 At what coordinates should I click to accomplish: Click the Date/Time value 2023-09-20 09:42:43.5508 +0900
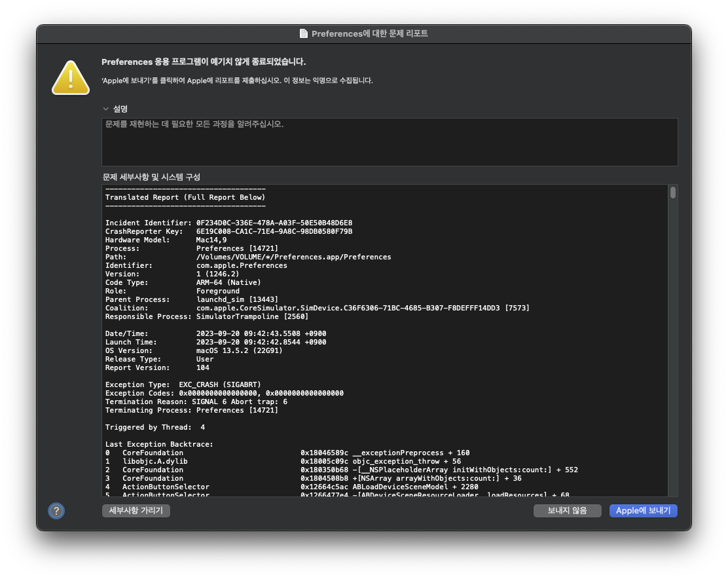261,334
